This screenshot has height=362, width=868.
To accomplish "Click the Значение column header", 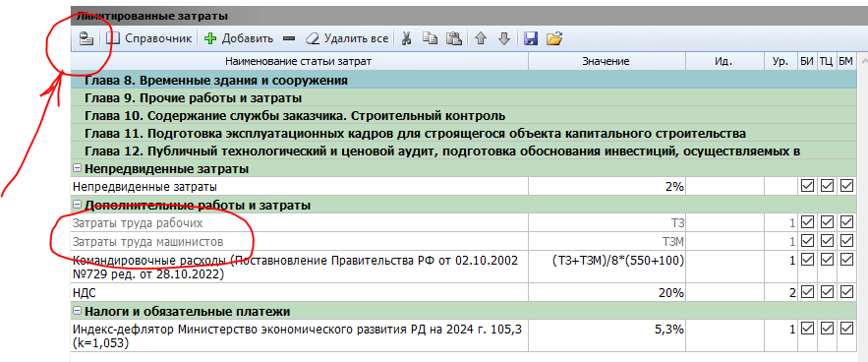I will click(x=607, y=62).
